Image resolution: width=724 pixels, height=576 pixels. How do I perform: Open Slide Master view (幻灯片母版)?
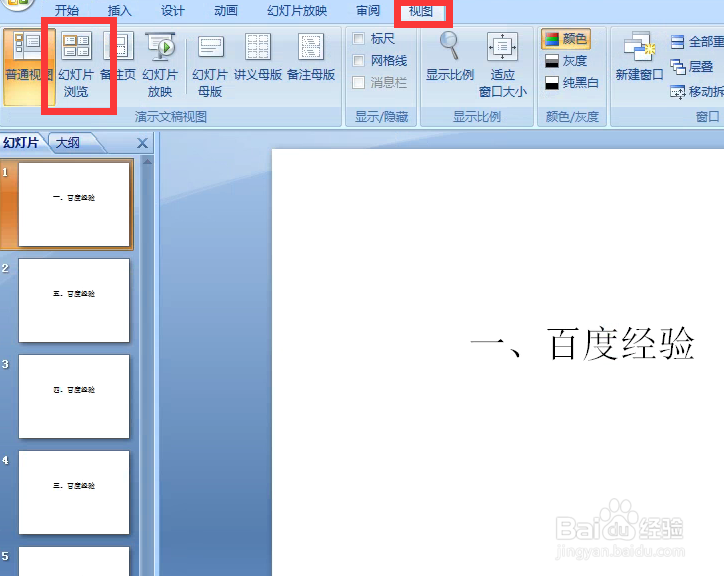coord(210,65)
